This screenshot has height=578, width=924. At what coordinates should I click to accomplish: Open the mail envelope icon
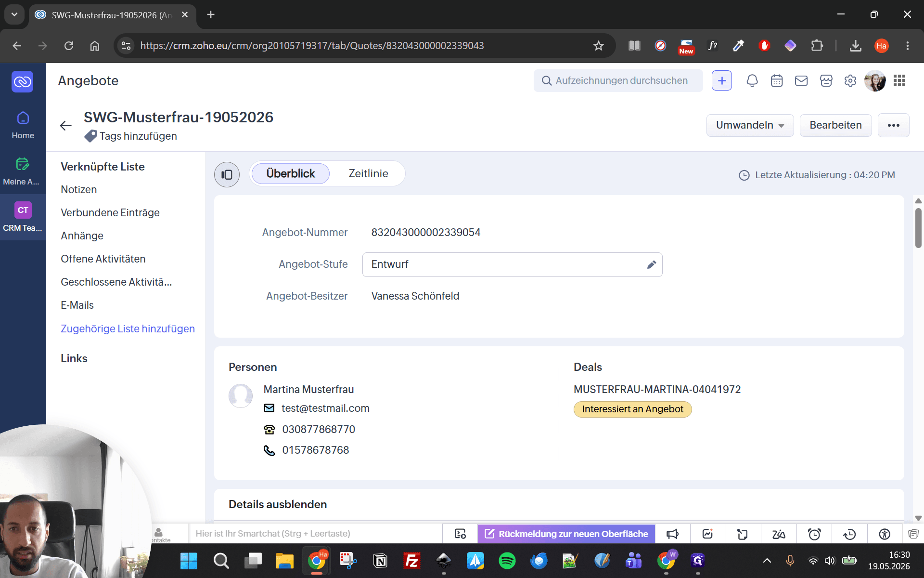[801, 81]
